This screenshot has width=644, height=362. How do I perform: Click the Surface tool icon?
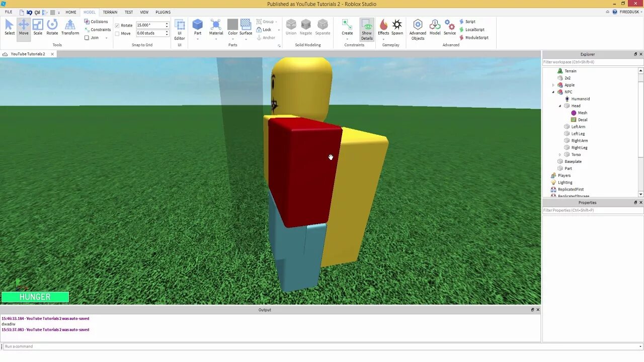point(246,24)
